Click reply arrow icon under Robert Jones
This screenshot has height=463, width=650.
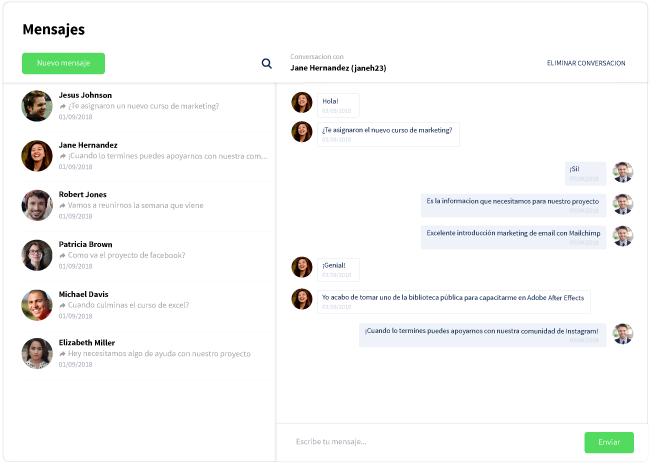[x=63, y=206]
